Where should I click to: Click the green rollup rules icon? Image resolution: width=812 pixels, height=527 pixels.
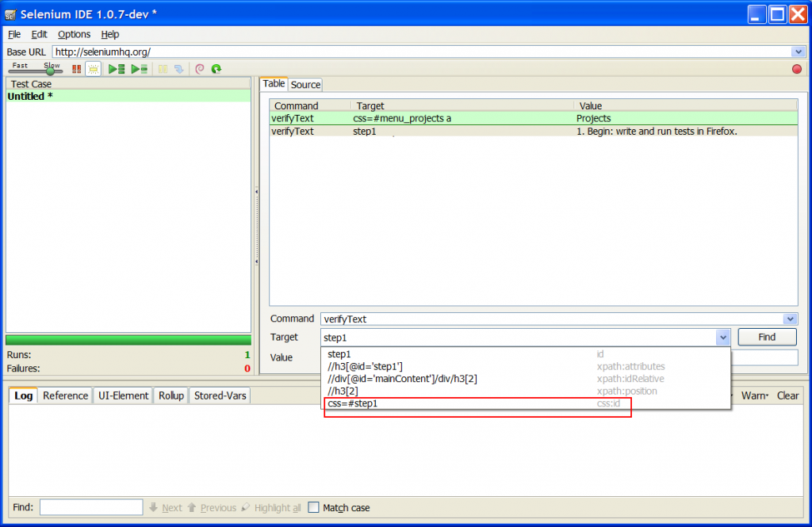pyautogui.click(x=216, y=69)
